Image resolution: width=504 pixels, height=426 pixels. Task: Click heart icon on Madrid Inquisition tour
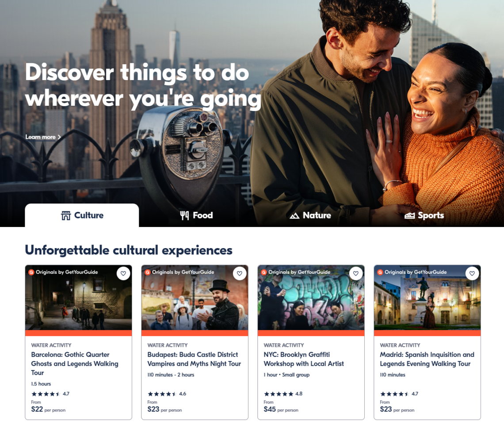[x=472, y=273]
